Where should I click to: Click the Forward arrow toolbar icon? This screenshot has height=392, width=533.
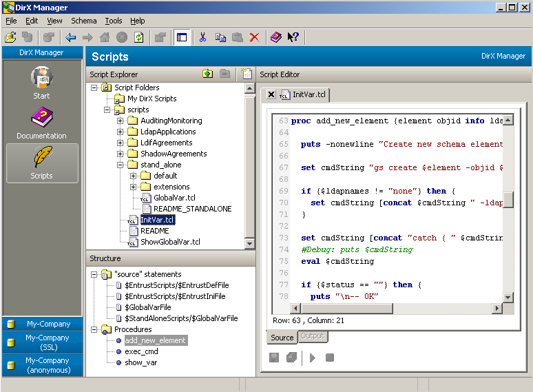pos(87,37)
